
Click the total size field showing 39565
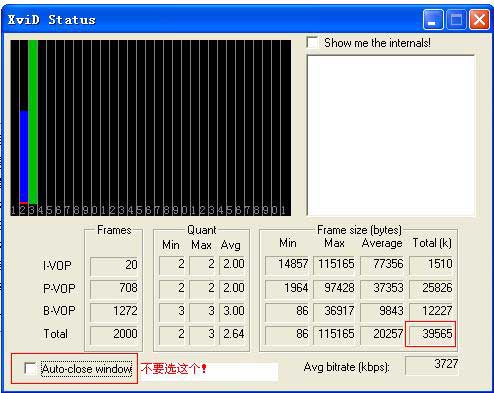click(431, 334)
